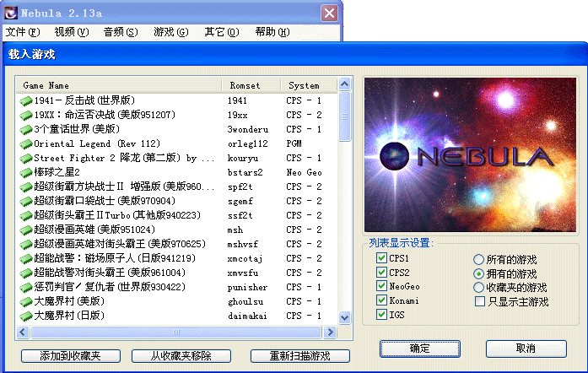Click the icon beside 超能战警：磁场原子人
This screenshot has width=588, height=373.
(26, 258)
